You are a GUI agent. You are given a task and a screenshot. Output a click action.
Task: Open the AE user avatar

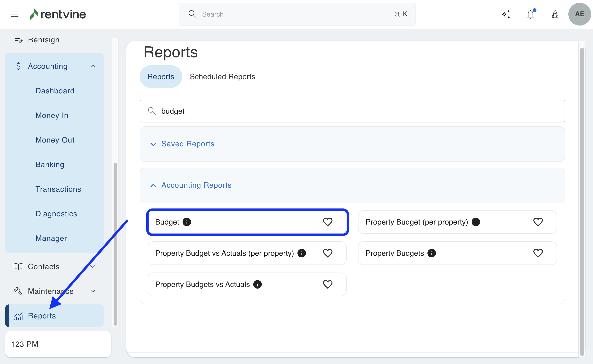coord(579,14)
